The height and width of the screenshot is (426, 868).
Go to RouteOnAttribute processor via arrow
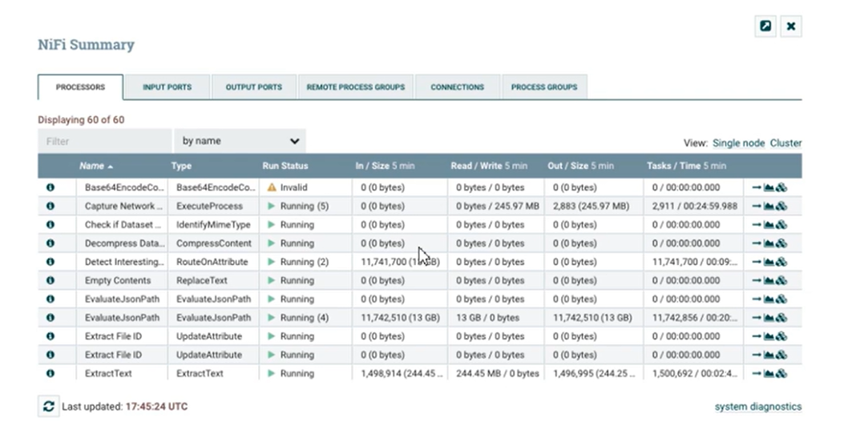point(756,262)
